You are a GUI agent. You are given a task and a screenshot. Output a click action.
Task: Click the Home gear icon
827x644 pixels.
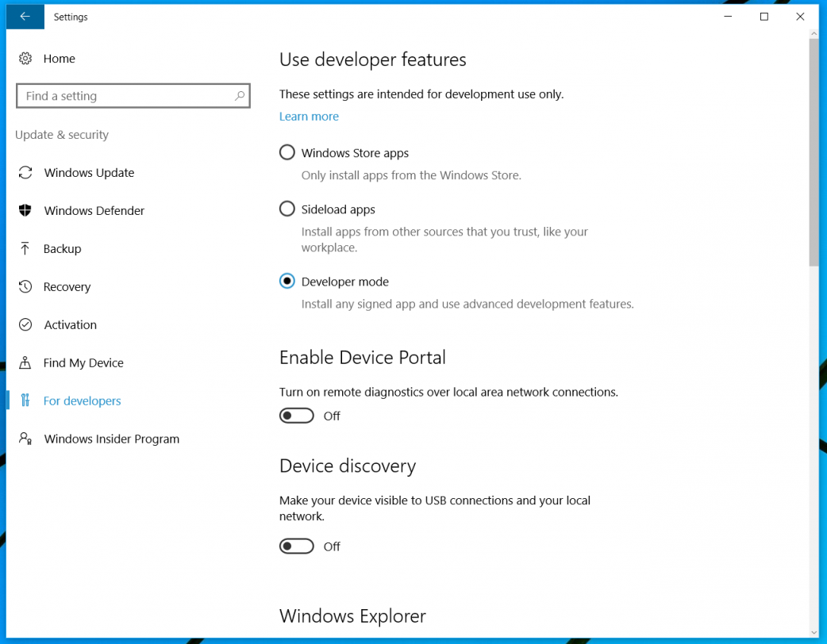click(25, 59)
